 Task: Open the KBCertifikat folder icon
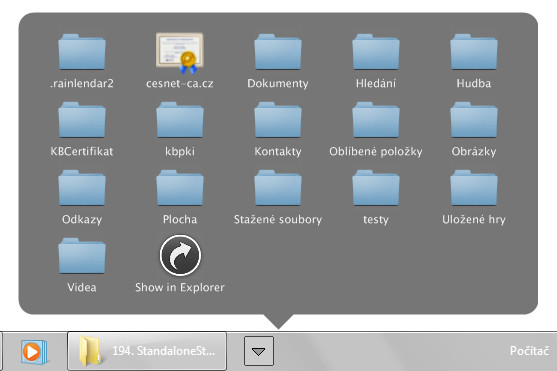(82, 120)
